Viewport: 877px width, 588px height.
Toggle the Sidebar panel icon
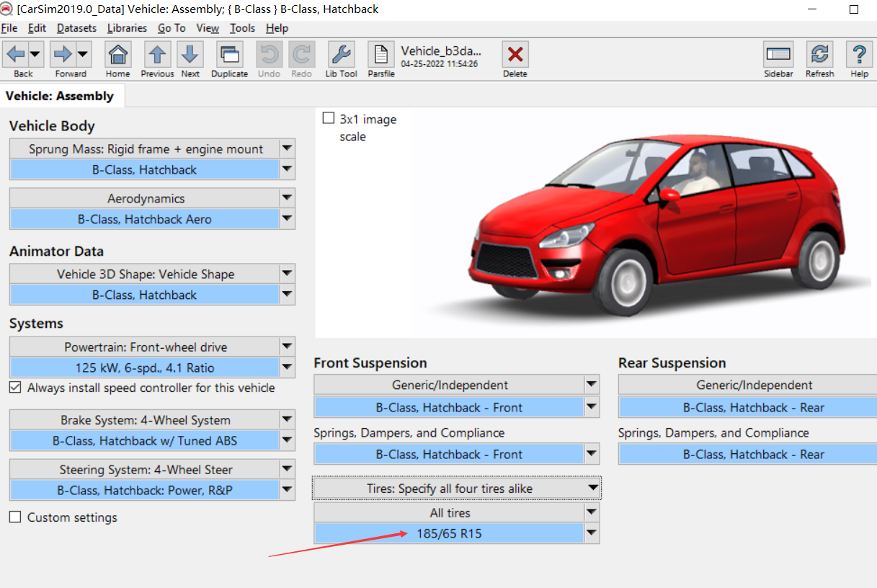pyautogui.click(x=778, y=54)
